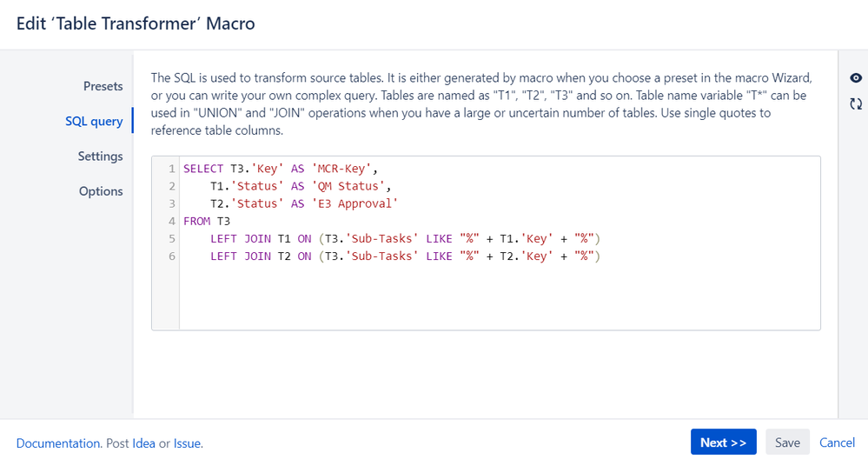
Task: Cancel editing the macro
Action: (x=837, y=442)
